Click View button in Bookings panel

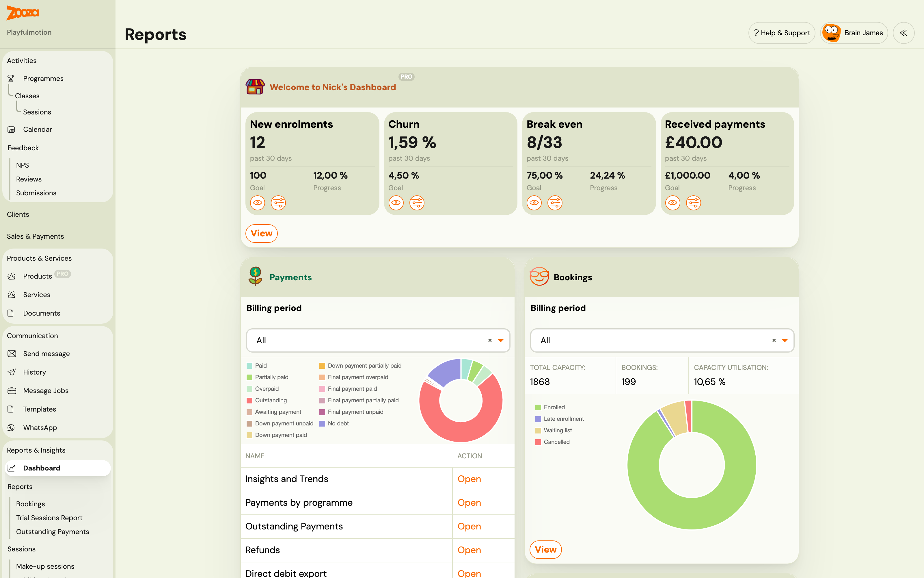(546, 549)
